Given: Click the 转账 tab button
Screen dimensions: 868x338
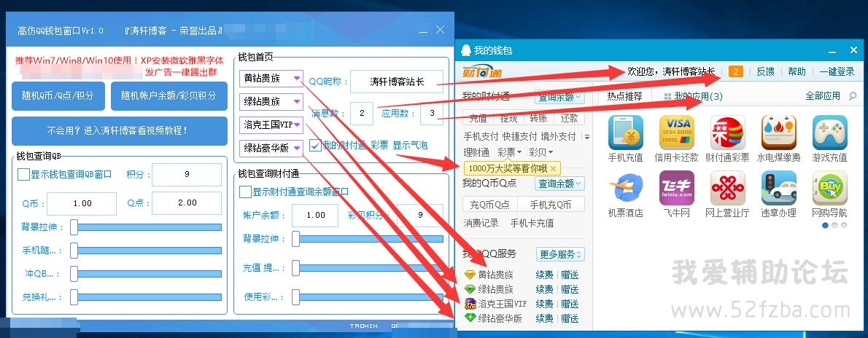Looking at the screenshot, I should click(x=538, y=118).
